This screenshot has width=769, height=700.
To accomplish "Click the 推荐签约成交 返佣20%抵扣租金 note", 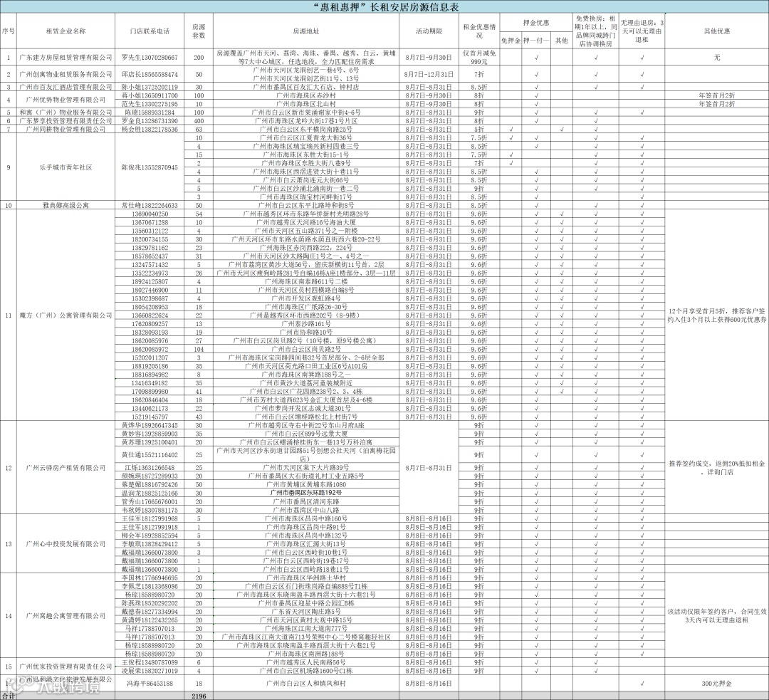I will [x=716, y=467].
